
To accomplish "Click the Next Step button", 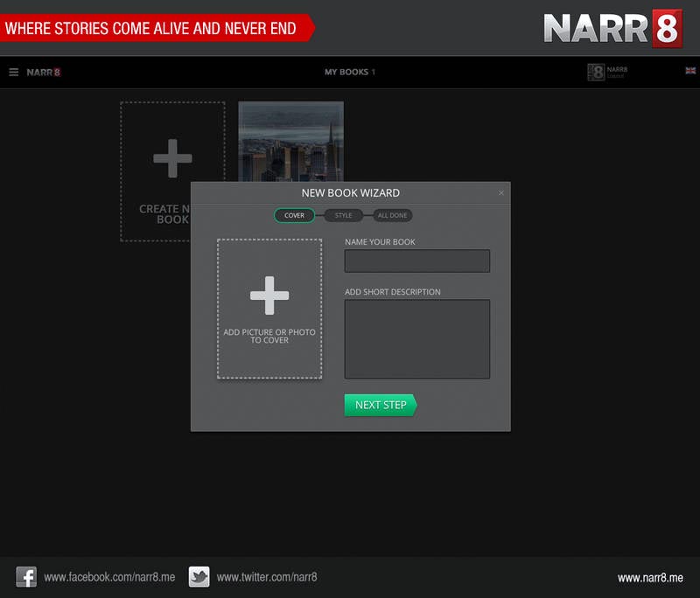I will pyautogui.click(x=381, y=405).
